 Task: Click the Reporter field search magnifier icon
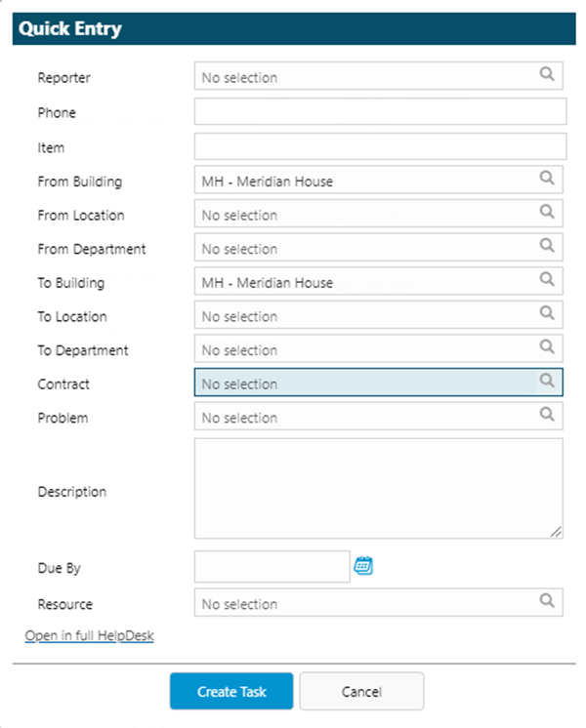pyautogui.click(x=548, y=74)
